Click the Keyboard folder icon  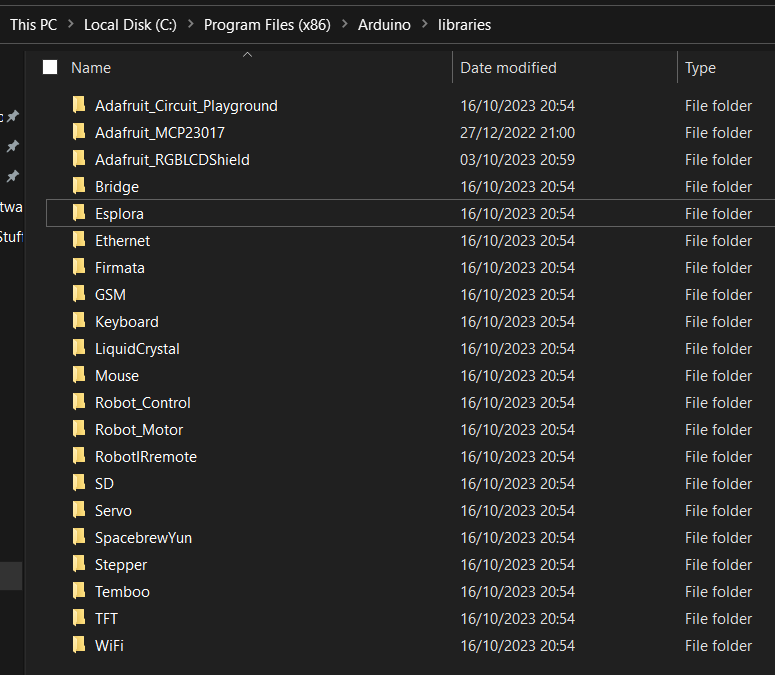[x=79, y=321]
